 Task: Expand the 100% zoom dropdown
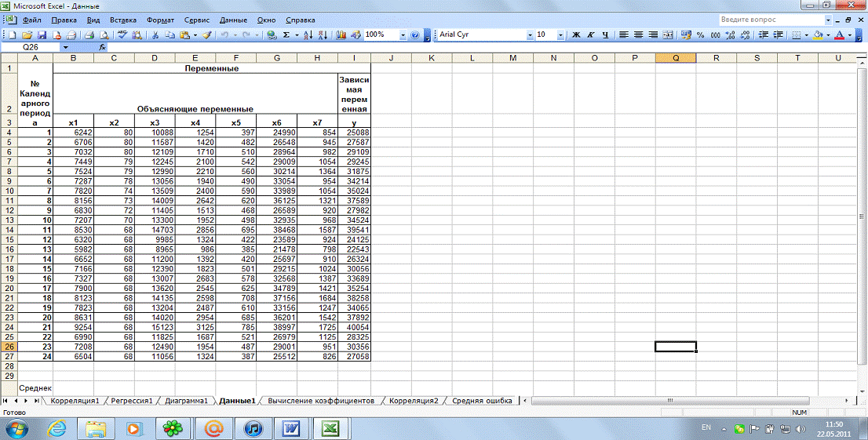(x=403, y=35)
